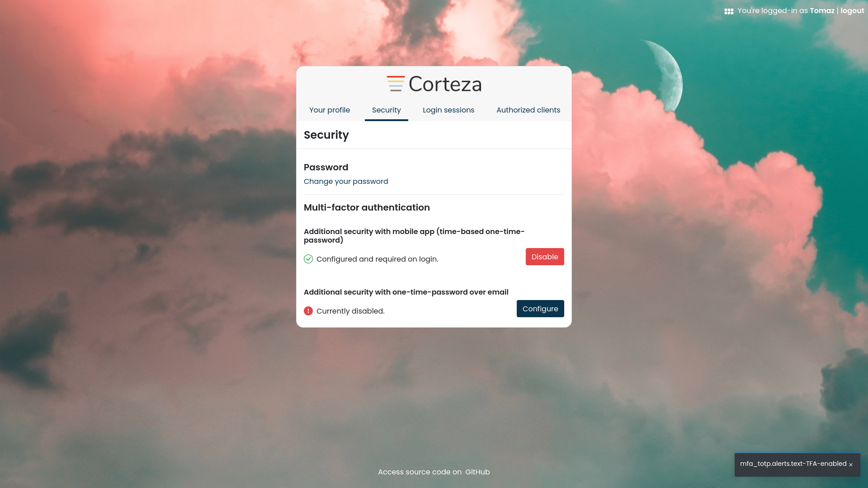Toggle TOTP multi-factor authentication off
The width and height of the screenshot is (868, 488).
(544, 256)
